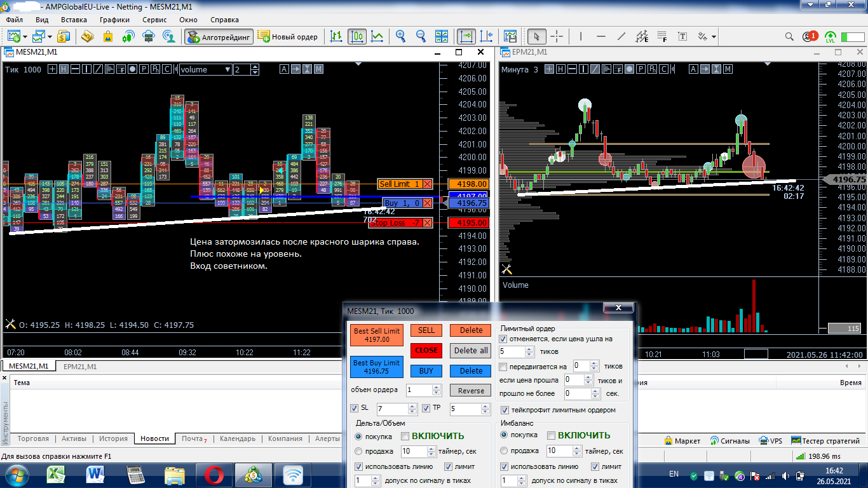This screenshot has width=868, height=488.
Task: Enable ВКЛЮЧИТЬ checkbox in Дельта/Объем
Action: (405, 436)
